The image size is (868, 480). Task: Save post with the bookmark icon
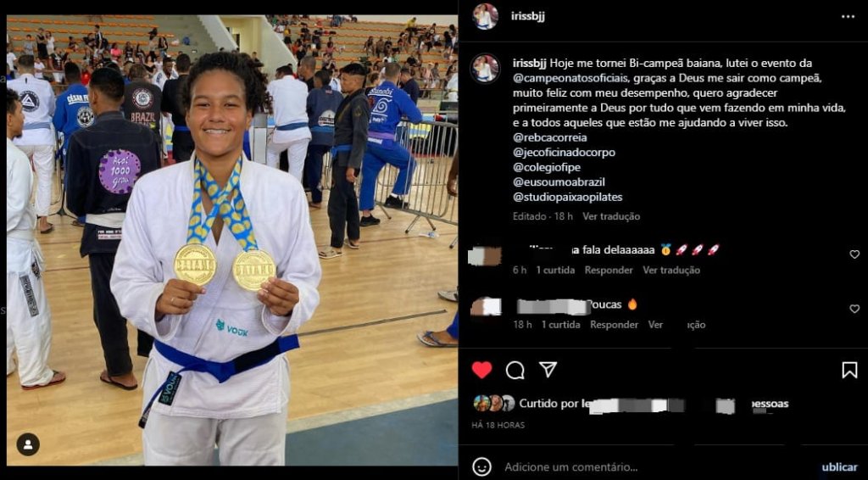tap(849, 370)
